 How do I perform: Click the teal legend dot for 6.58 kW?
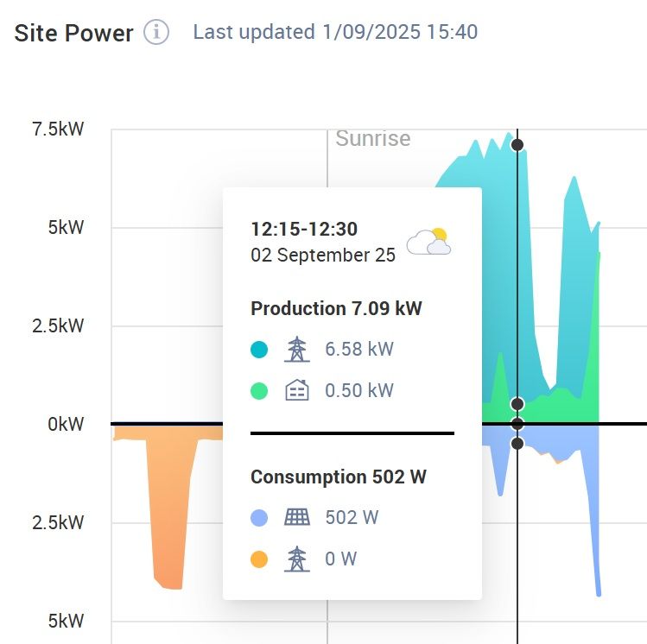click(x=259, y=350)
